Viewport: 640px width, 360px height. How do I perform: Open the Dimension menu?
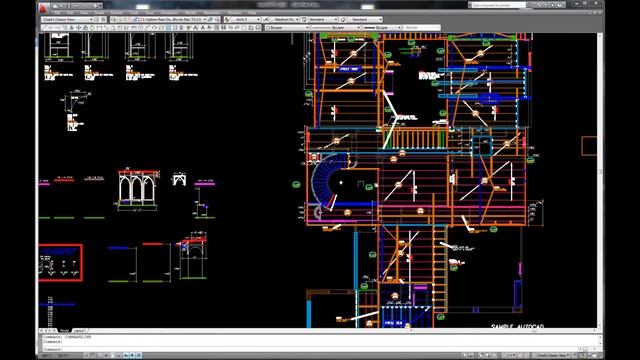169,13
